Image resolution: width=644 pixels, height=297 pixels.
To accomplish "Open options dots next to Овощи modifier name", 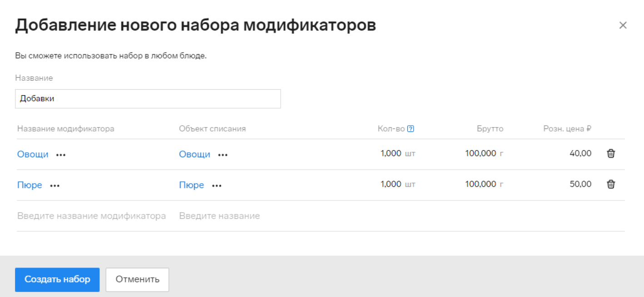I will tap(61, 155).
